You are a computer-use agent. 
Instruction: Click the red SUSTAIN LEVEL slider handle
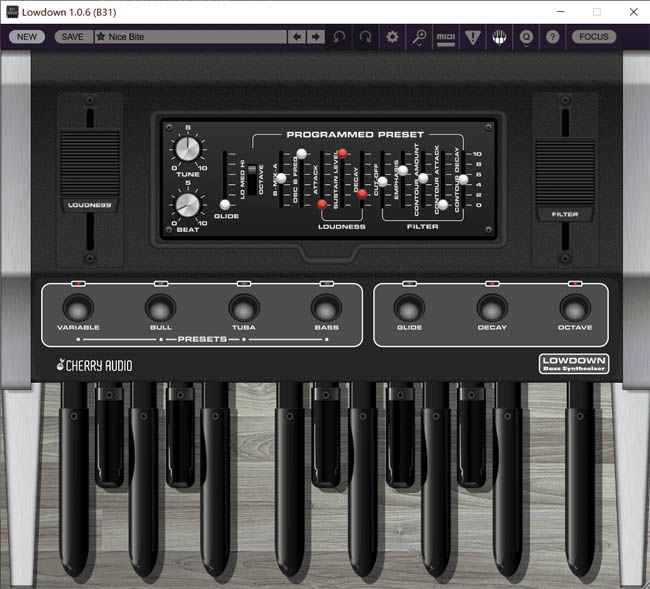(342, 153)
